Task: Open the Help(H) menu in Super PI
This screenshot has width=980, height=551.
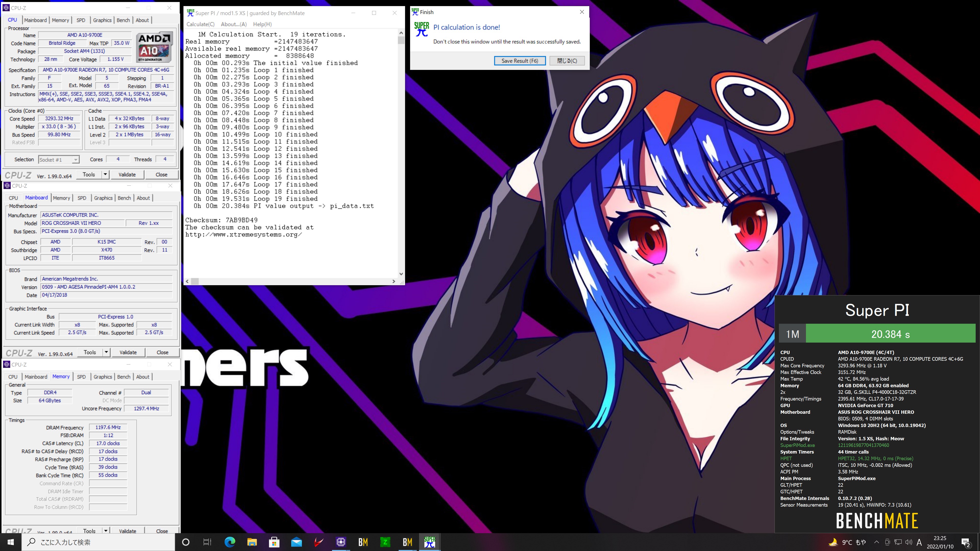Action: coord(262,24)
